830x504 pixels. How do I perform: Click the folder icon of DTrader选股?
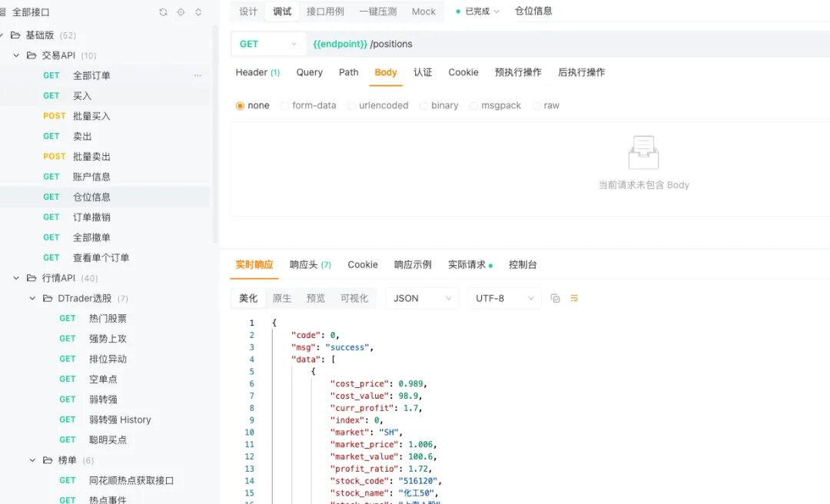48,298
